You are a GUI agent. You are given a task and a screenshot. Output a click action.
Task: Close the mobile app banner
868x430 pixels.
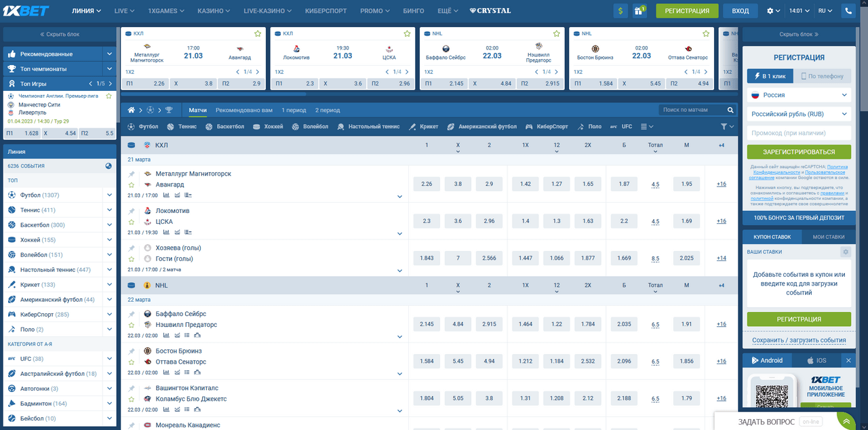848,360
